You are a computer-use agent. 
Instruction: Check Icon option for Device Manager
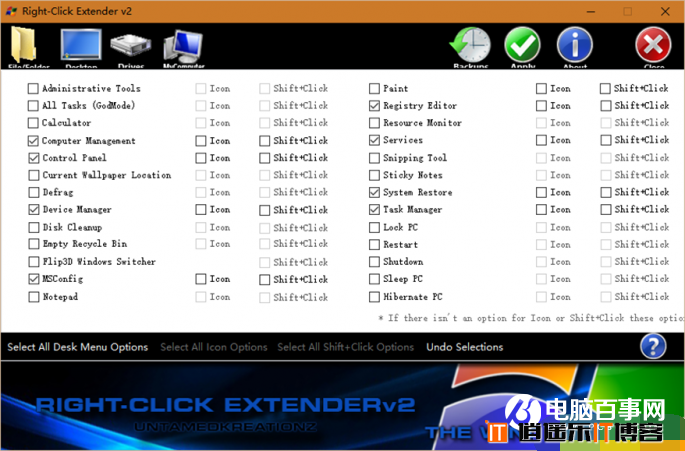[201, 210]
